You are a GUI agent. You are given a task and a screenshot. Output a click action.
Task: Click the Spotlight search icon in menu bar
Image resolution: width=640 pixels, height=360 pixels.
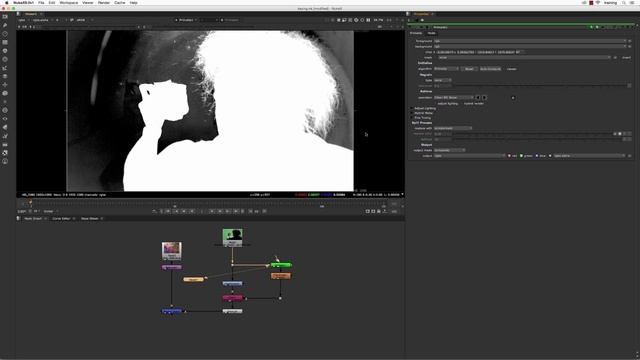624,2
